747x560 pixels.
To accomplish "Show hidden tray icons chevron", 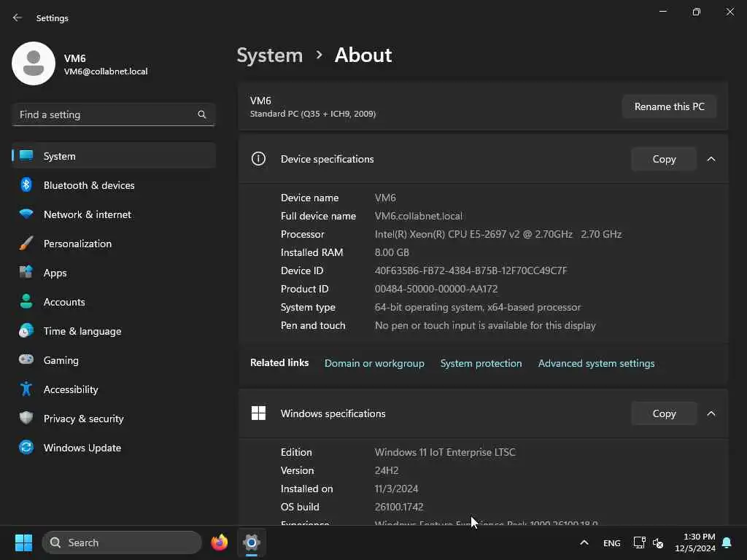I will [584, 542].
